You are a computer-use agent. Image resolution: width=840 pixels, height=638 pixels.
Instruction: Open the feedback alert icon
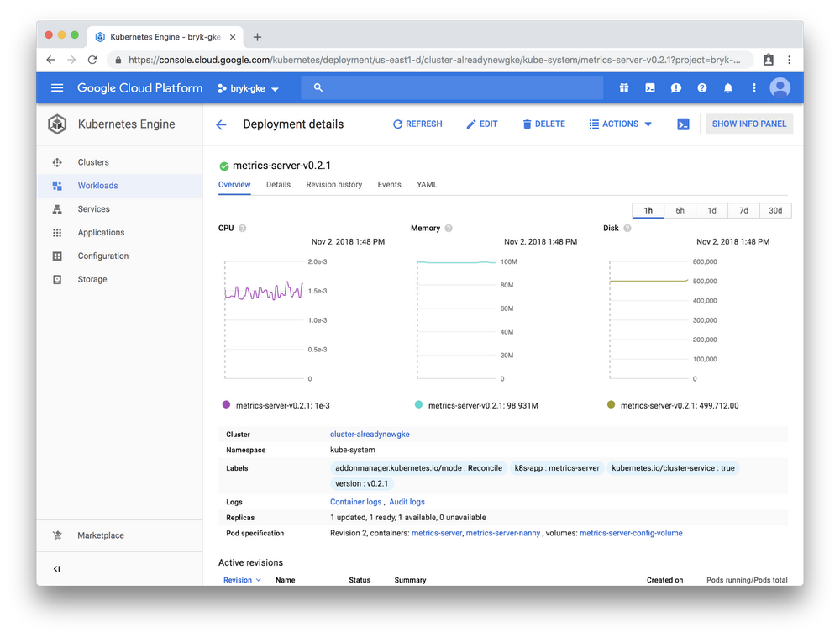click(x=676, y=88)
